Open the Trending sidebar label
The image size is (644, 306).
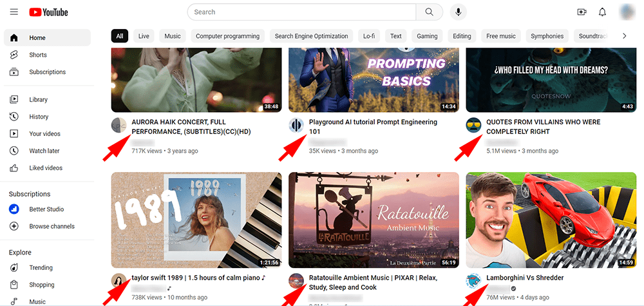(41, 268)
